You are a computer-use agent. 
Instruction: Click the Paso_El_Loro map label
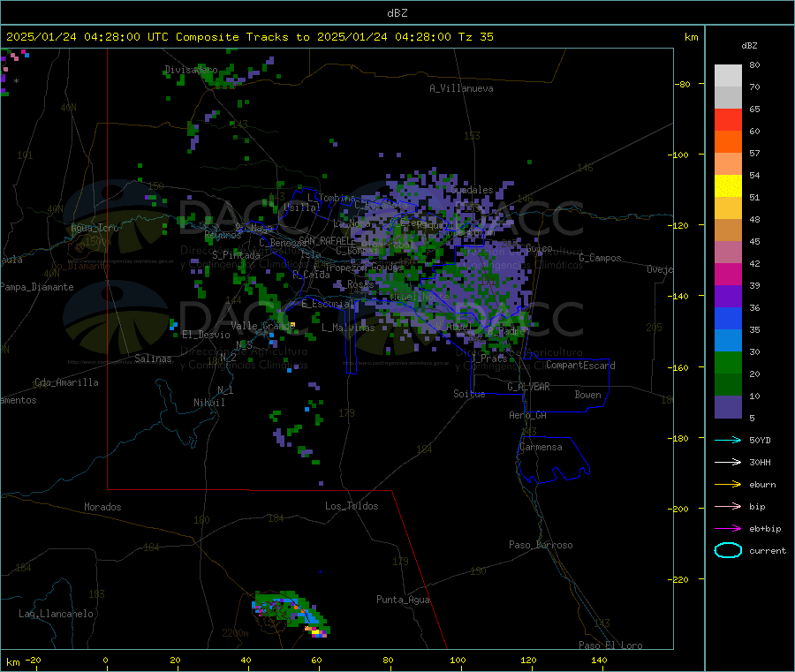coord(610,646)
